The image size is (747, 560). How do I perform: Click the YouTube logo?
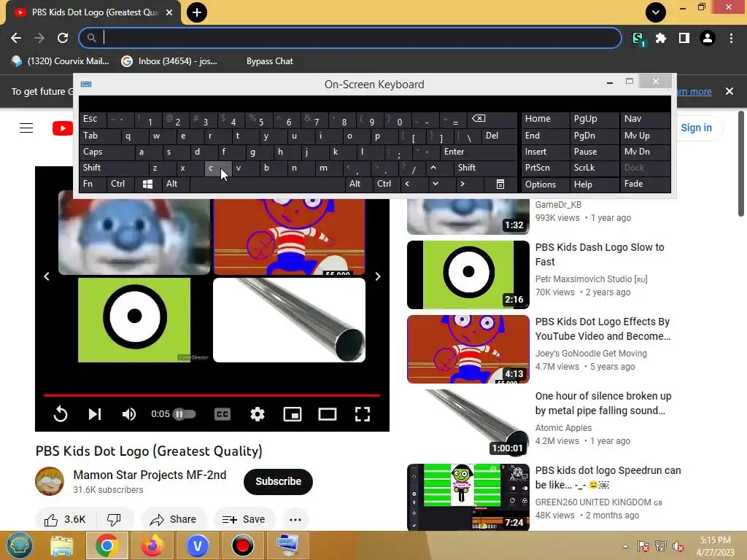[63, 128]
